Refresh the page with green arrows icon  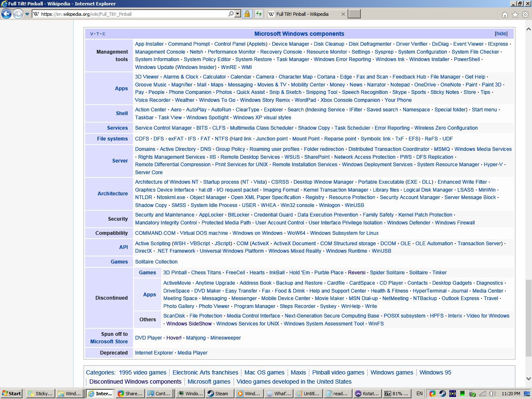point(259,14)
